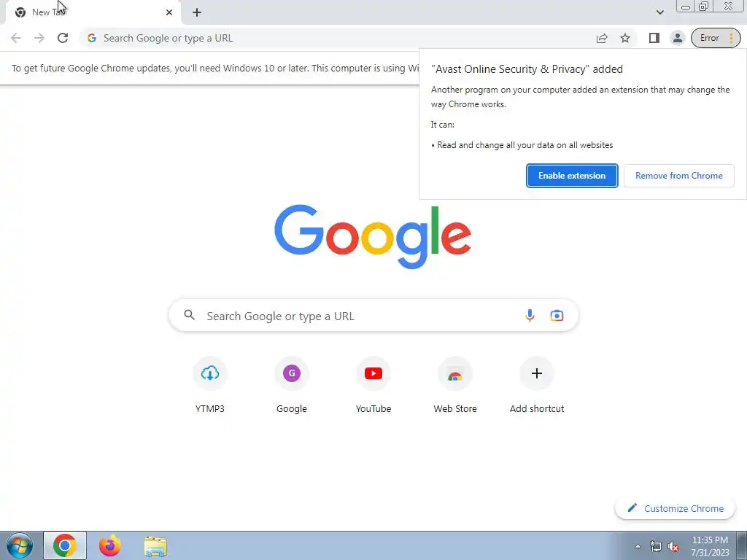Click the browser back arrow
This screenshot has width=747, height=560.
point(16,38)
